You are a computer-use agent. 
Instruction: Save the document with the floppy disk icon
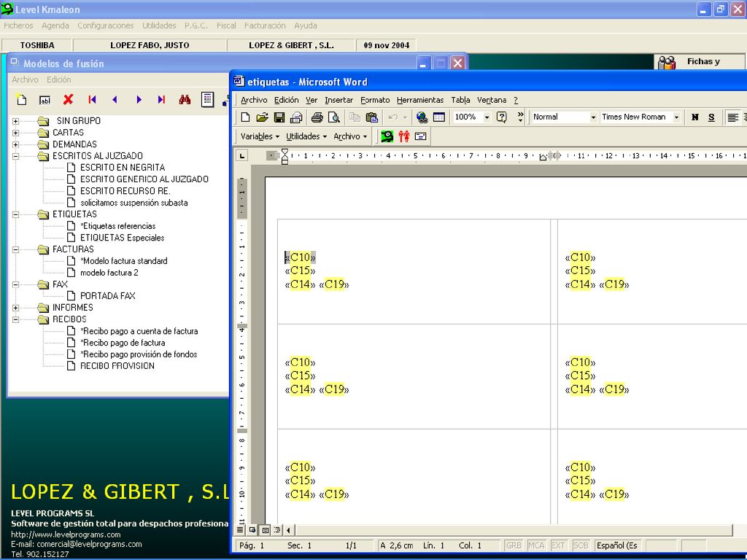click(x=279, y=117)
